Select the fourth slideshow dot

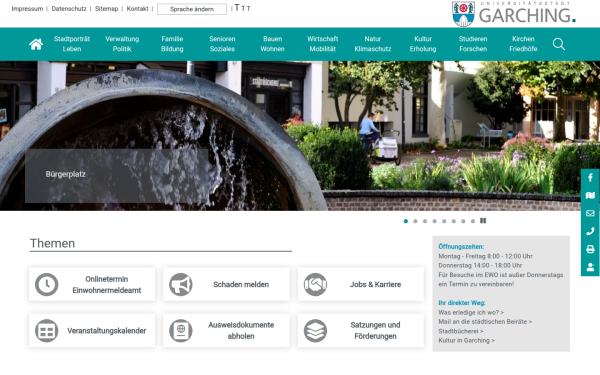434,221
